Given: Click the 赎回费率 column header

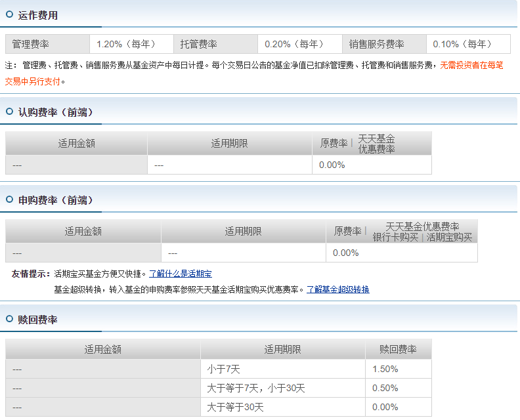Looking at the screenshot, I should 399,349.
